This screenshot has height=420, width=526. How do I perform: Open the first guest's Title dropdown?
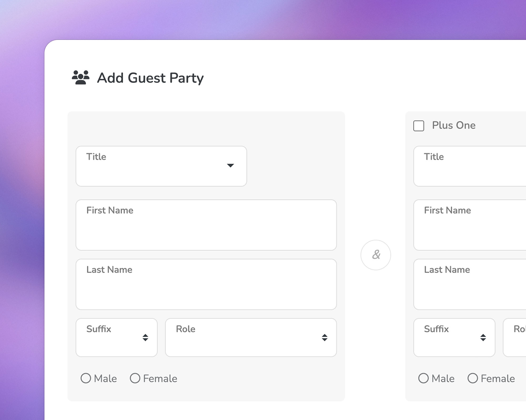pos(161,166)
